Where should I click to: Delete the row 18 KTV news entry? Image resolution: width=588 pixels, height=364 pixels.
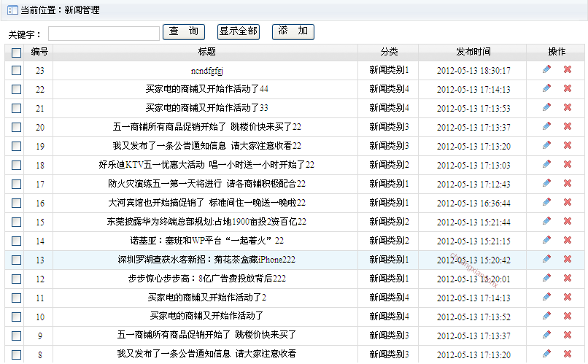[568, 164]
